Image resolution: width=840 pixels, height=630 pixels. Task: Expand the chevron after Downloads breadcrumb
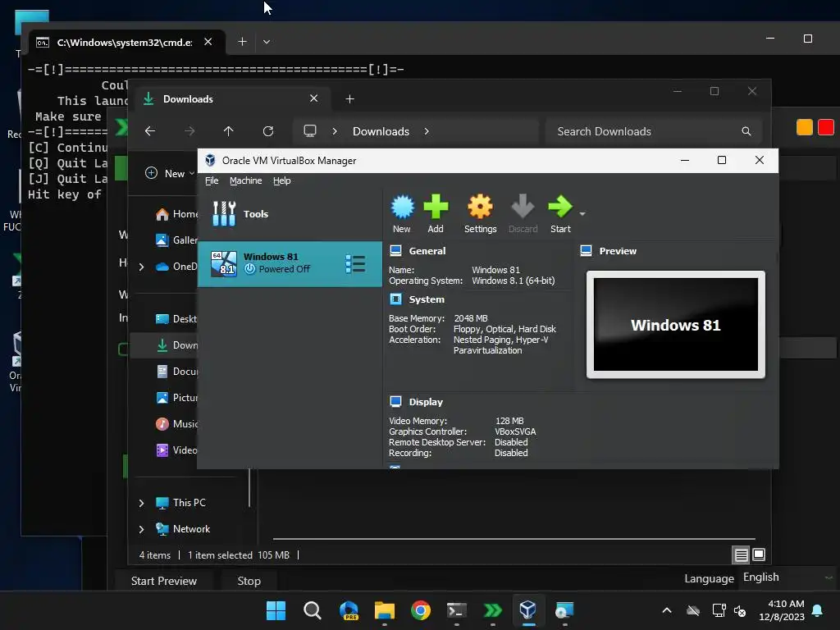tap(427, 131)
